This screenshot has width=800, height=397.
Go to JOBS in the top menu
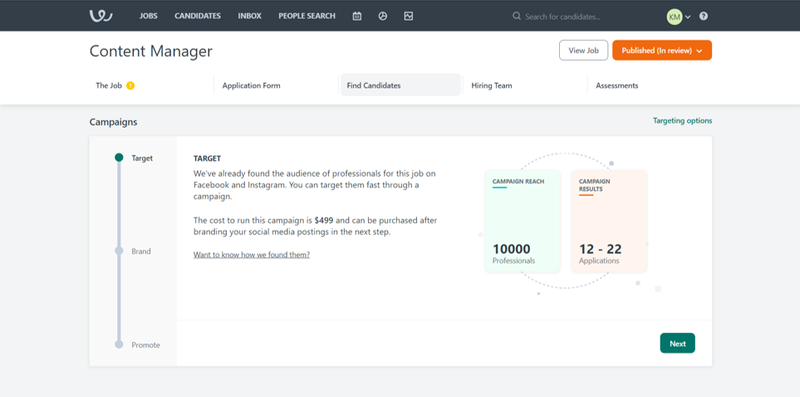pyautogui.click(x=148, y=16)
